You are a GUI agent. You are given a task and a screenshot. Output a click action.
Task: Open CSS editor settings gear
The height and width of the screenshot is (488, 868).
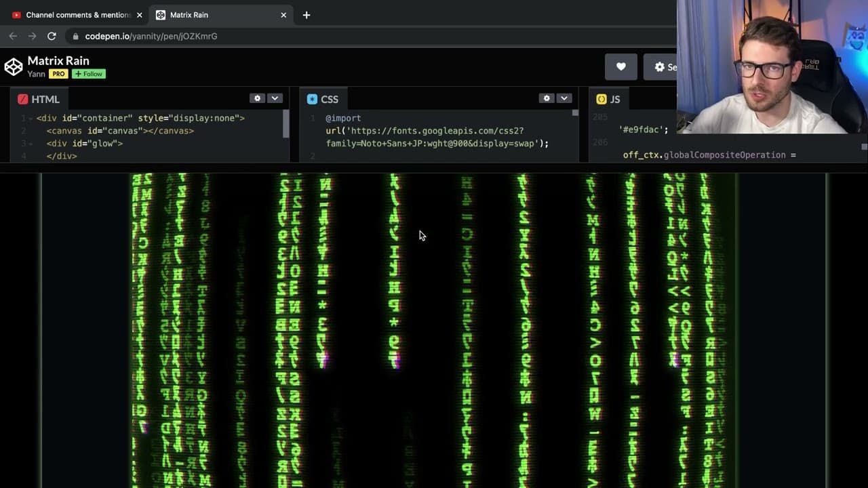tap(547, 98)
